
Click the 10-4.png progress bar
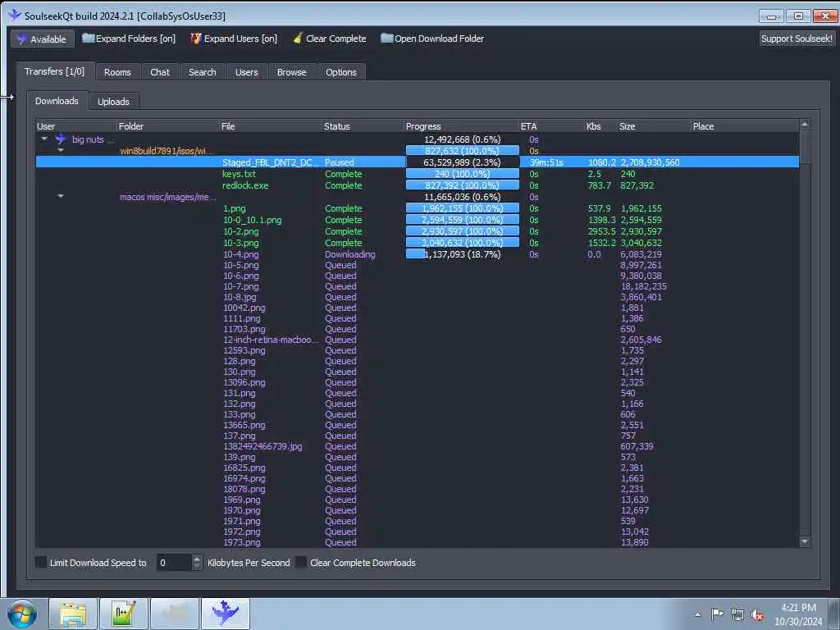click(x=463, y=254)
